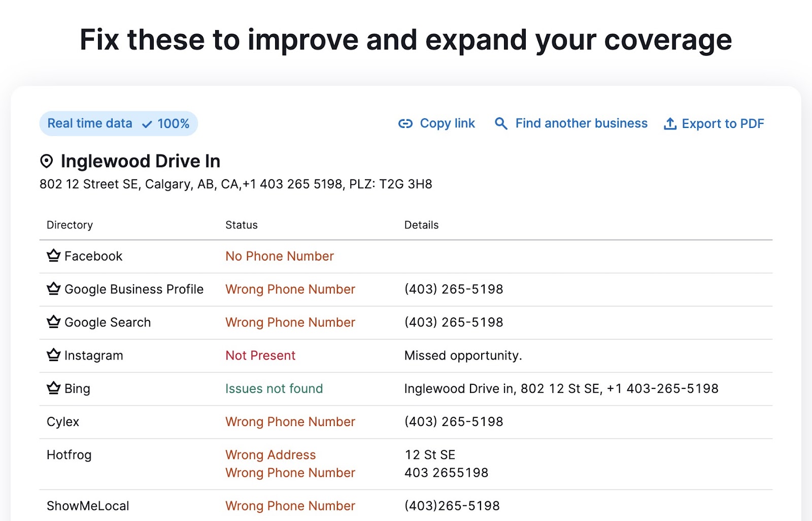
Task: Click the Inglewood Drive In heading
Action: pyautogui.click(x=140, y=161)
